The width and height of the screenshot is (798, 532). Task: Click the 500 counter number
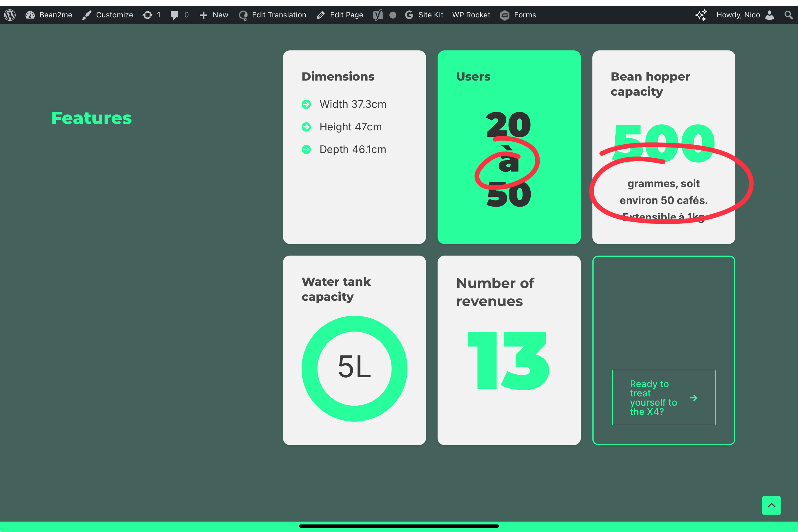pos(663,143)
